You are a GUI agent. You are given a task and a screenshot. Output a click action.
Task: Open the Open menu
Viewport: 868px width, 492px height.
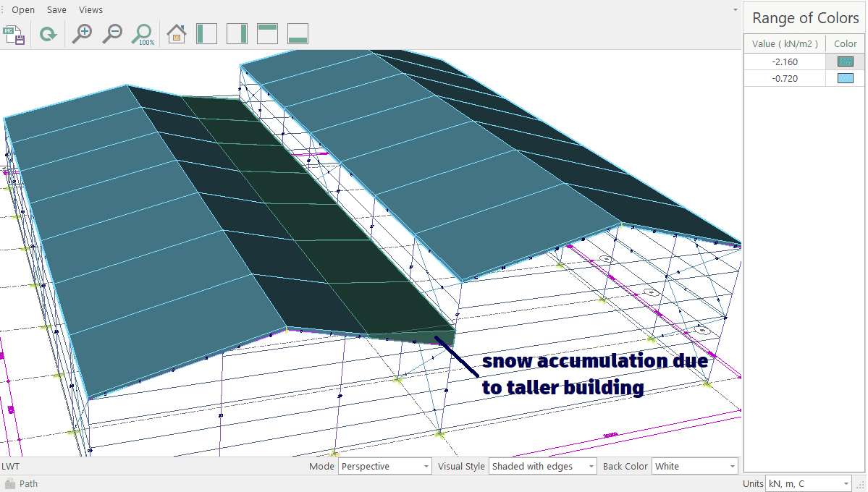click(23, 10)
